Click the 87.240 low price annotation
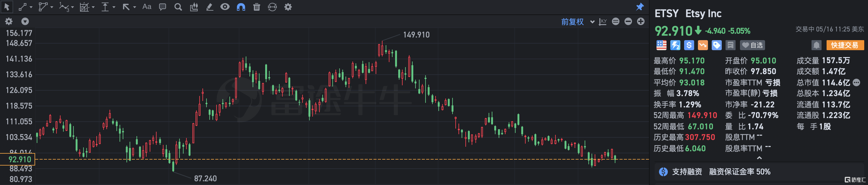Image resolution: width=868 pixels, height=185 pixels. 205,179
